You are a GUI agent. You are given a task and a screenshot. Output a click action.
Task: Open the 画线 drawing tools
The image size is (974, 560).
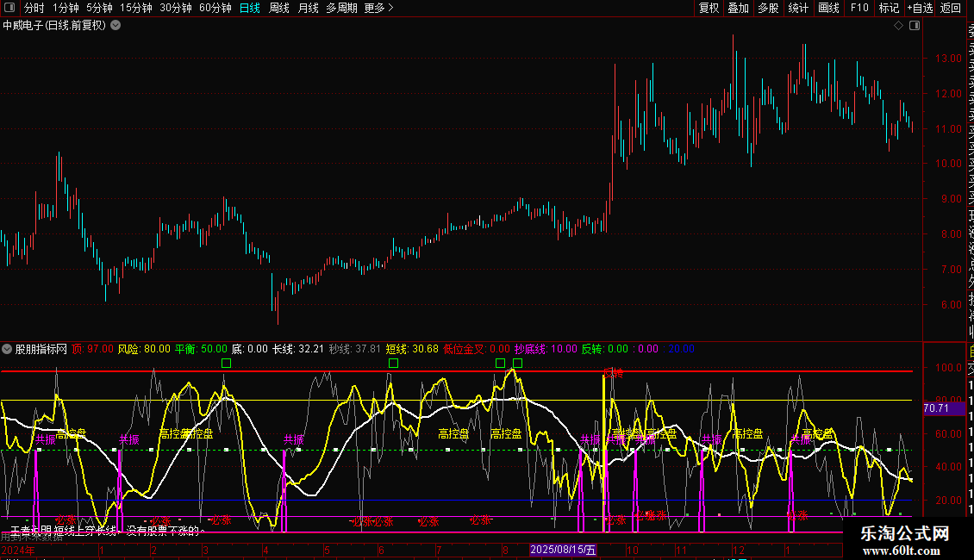tap(828, 8)
